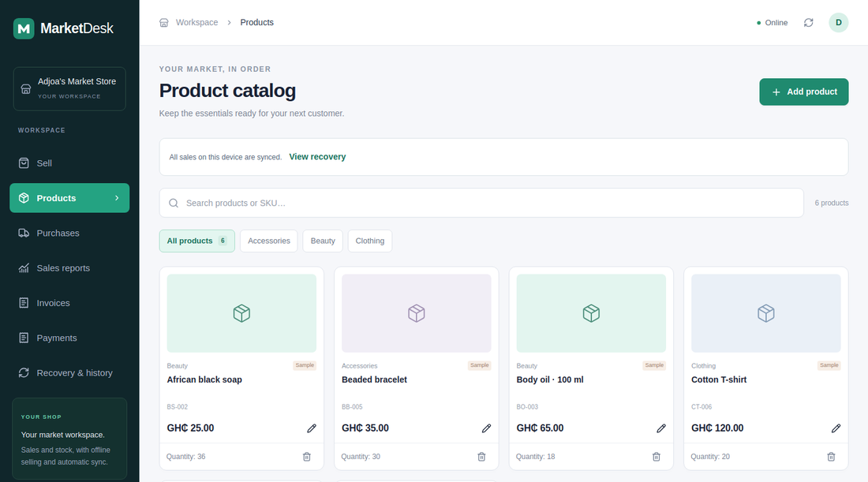The width and height of the screenshot is (868, 482).
Task: Edit Beaded bracelet with pencil icon
Action: tap(487, 428)
